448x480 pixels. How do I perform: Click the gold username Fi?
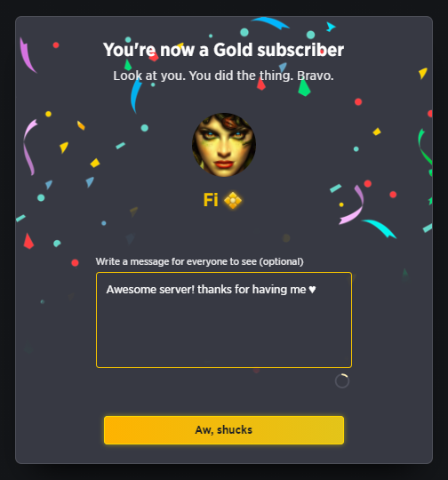pyautogui.click(x=211, y=200)
